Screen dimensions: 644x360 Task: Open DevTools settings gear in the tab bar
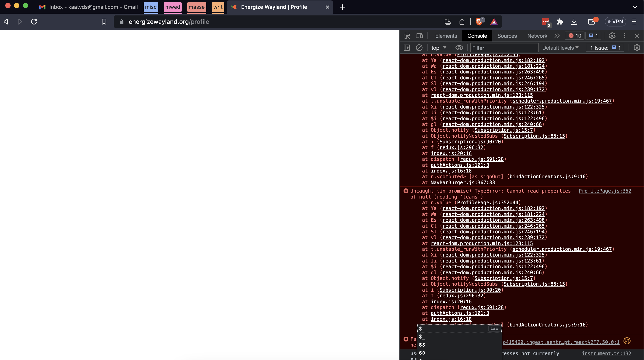612,36
